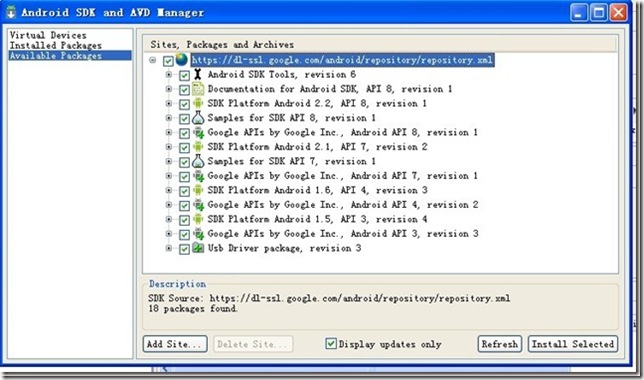The image size is (644, 380).
Task: Click the window title bar download icon
Action: coord(11,12)
